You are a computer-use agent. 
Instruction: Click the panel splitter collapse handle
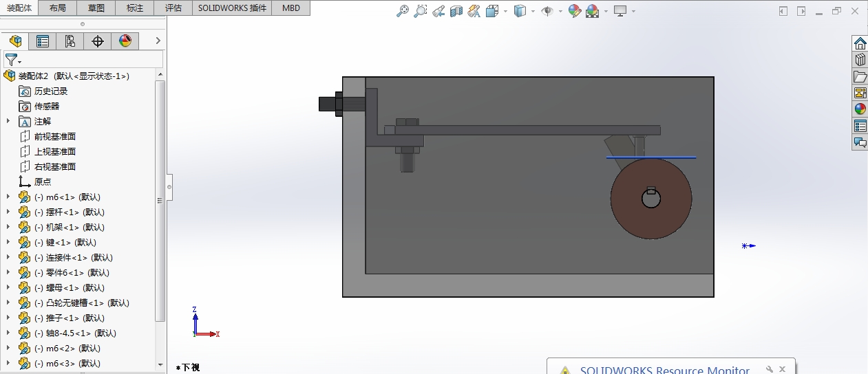coord(169,186)
